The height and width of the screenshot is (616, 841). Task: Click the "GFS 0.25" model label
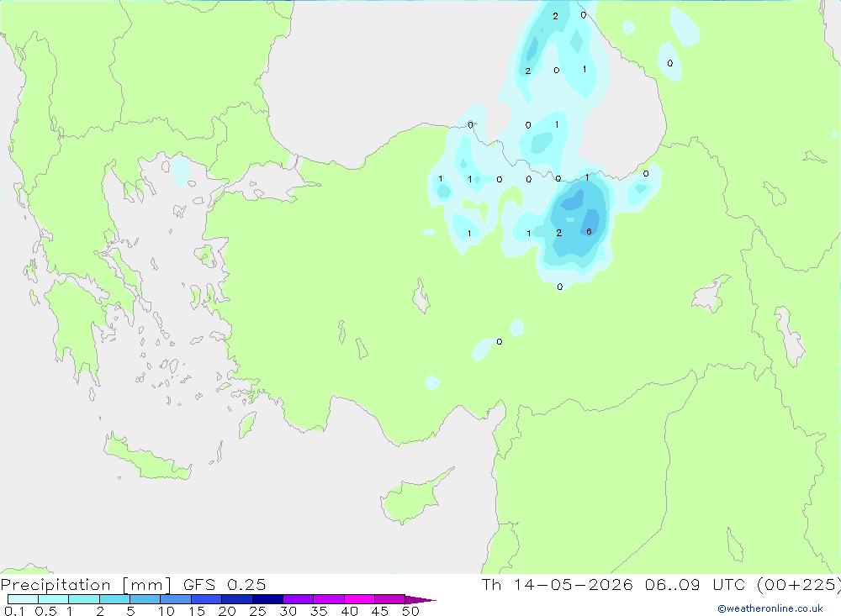225,584
